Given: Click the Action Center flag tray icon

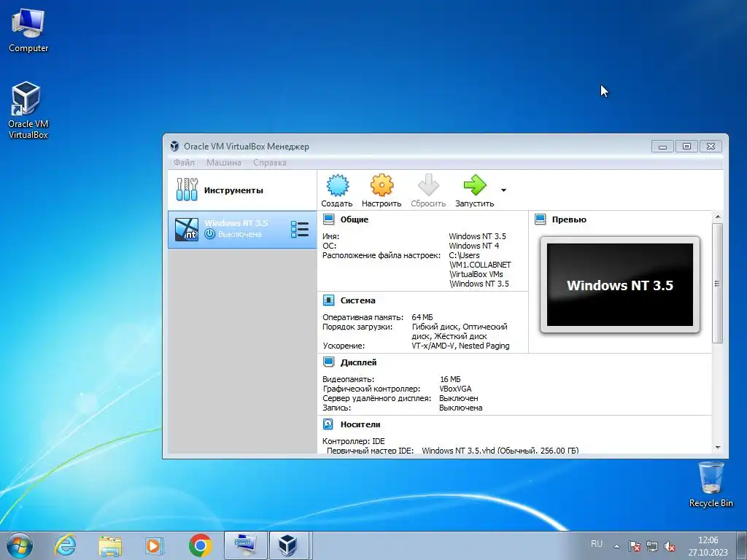Looking at the screenshot, I should click(x=635, y=546).
